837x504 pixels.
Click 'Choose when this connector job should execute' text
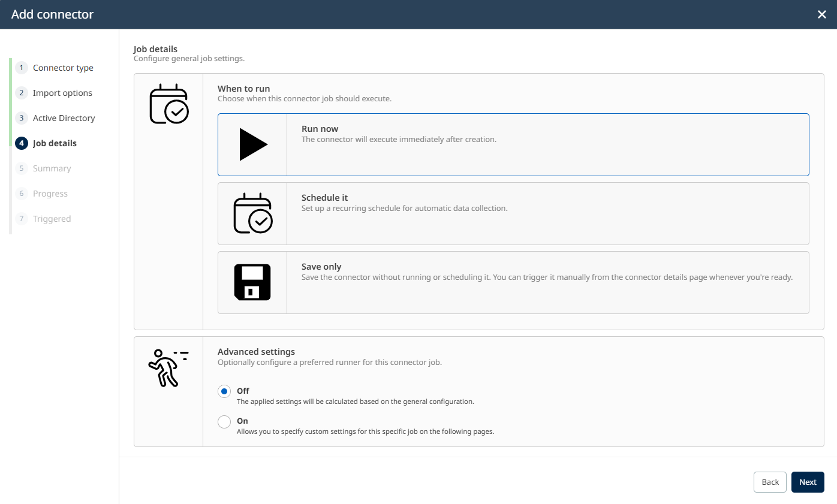pyautogui.click(x=305, y=99)
